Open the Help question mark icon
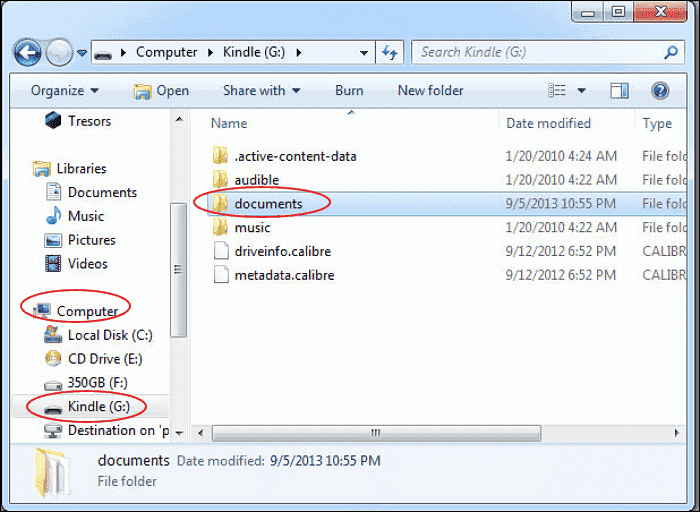The image size is (700, 512). coord(660,90)
